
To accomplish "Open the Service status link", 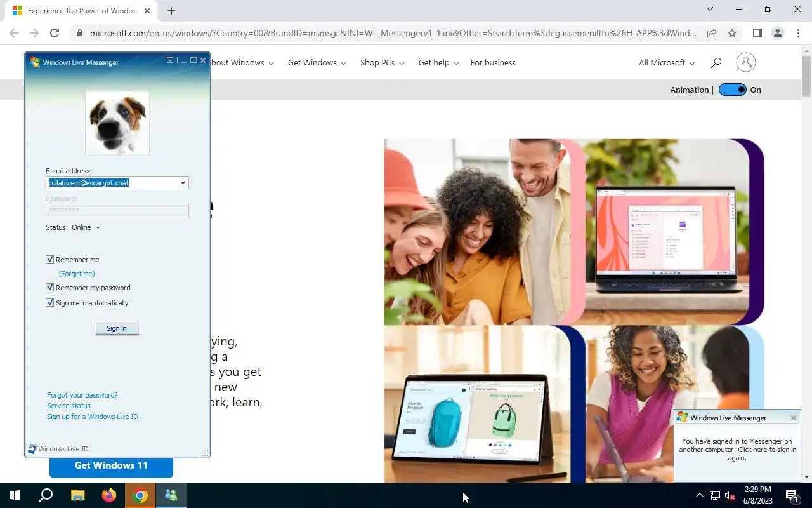I will (x=69, y=406).
